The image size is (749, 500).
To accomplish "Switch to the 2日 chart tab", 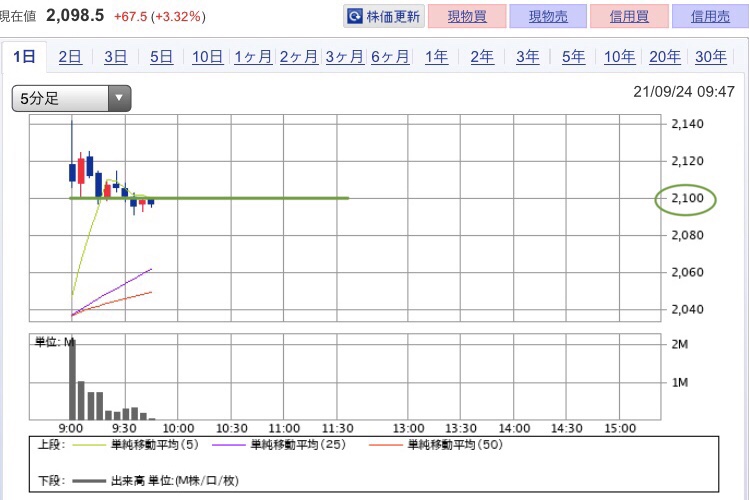I will (70, 57).
